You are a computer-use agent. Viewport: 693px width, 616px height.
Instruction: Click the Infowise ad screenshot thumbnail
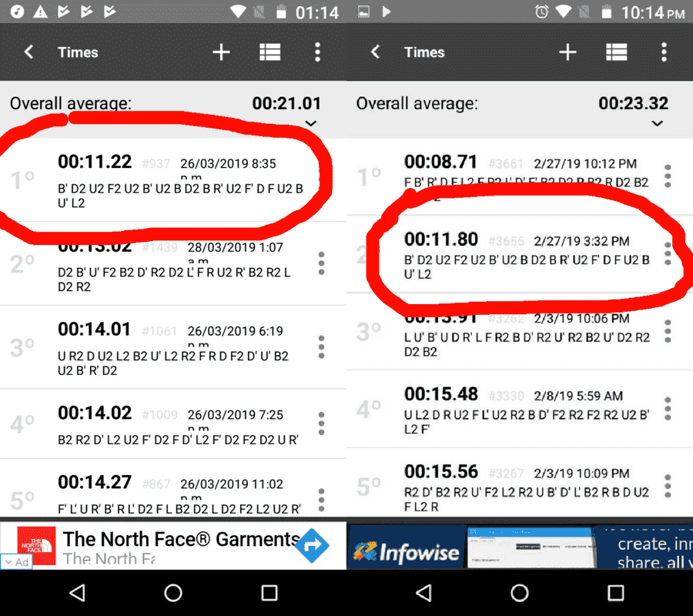click(x=530, y=547)
